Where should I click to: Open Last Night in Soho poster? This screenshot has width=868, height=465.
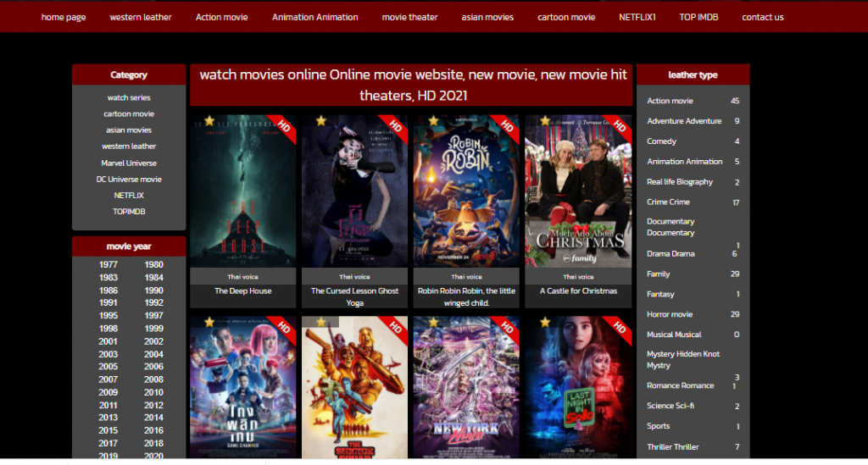(x=578, y=387)
